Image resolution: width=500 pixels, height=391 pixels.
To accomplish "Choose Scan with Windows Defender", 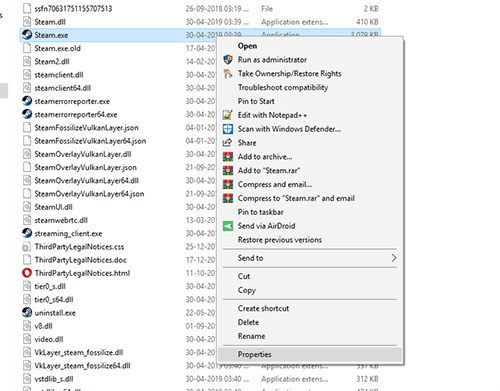I will [289, 129].
